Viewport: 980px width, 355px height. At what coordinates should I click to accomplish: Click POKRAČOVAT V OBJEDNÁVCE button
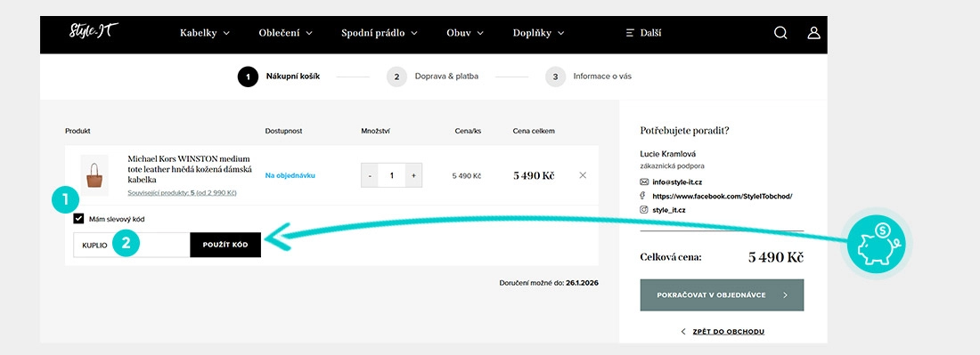722,295
